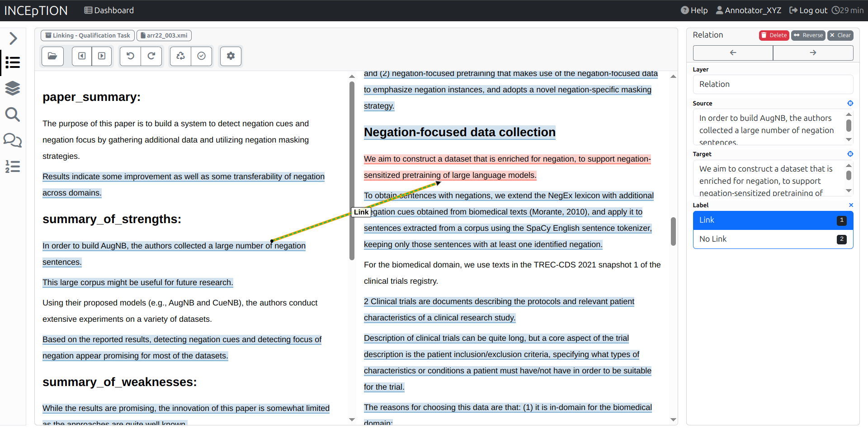This screenshot has height=434, width=868.
Task: Clear the Label value with the X
Action: click(x=851, y=205)
